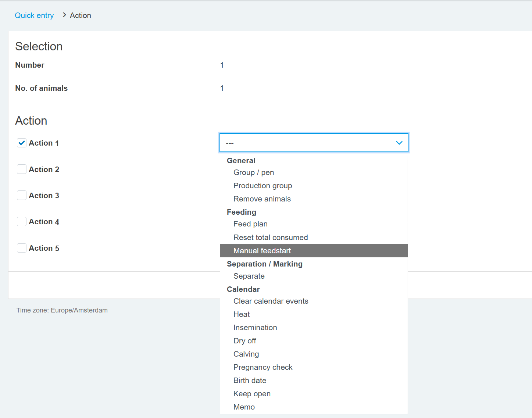
Task: Select Group / pen option
Action: coord(254,172)
